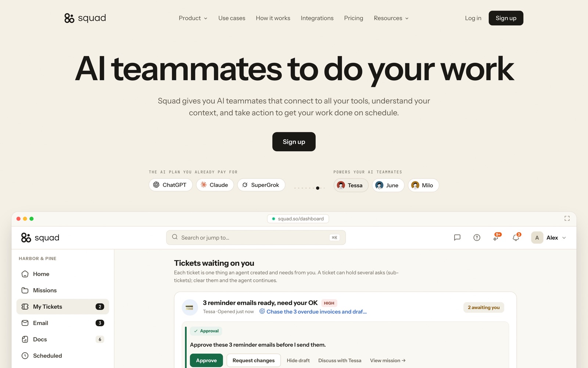Click the search magnifier icon in search bar
This screenshot has width=588, height=368.
[175, 237]
